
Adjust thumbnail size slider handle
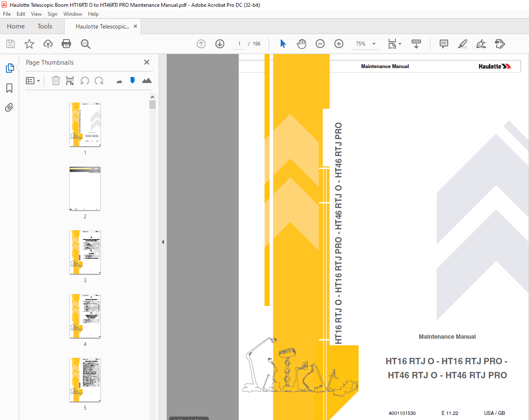click(133, 80)
